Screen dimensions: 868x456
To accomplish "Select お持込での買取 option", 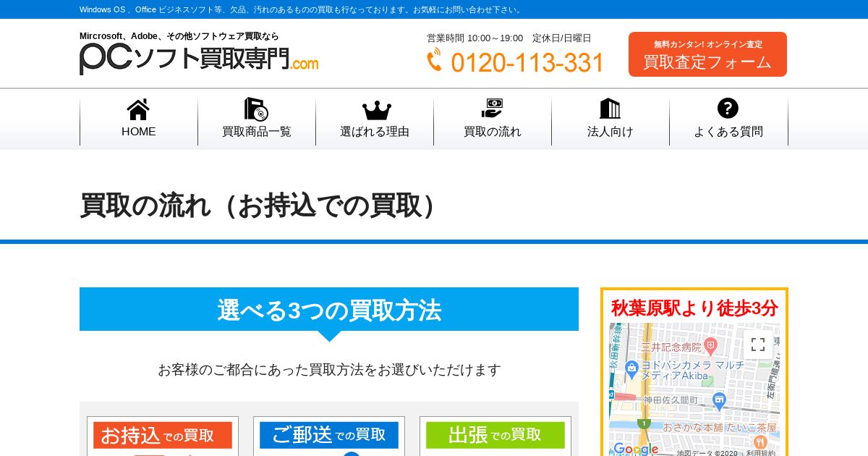I will tap(163, 435).
